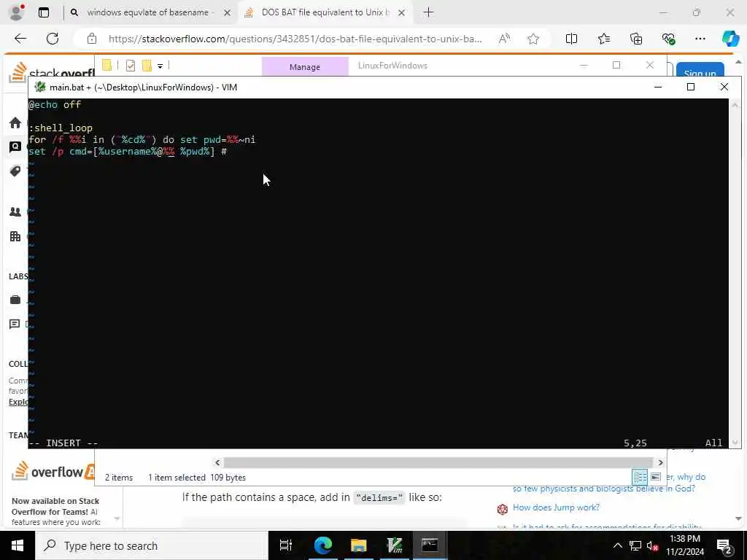Close the 'DOS BAT file equivalent' tab

tap(402, 12)
